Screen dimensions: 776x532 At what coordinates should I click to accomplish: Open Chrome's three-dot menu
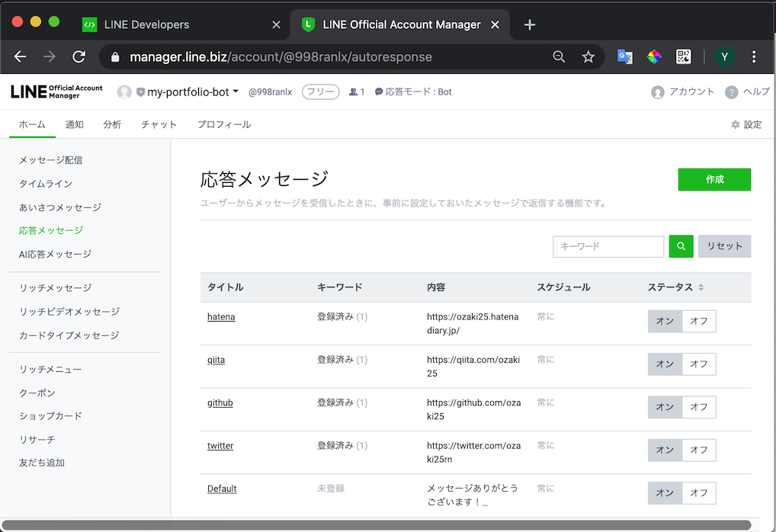coord(754,57)
